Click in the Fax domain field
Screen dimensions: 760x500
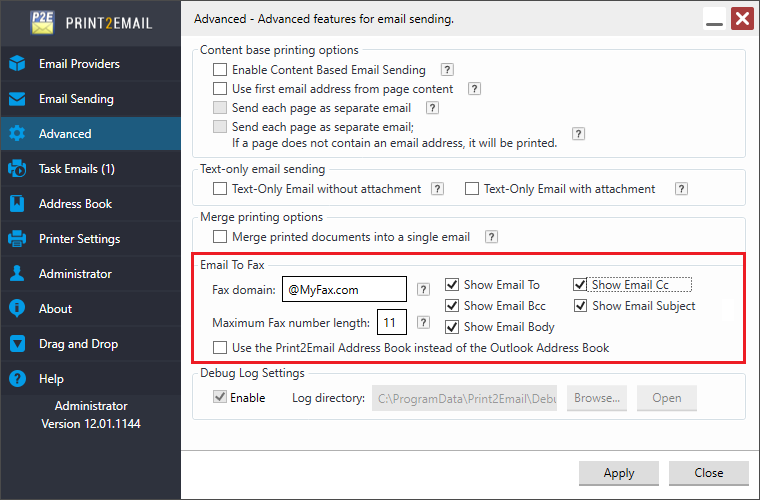[x=344, y=289]
